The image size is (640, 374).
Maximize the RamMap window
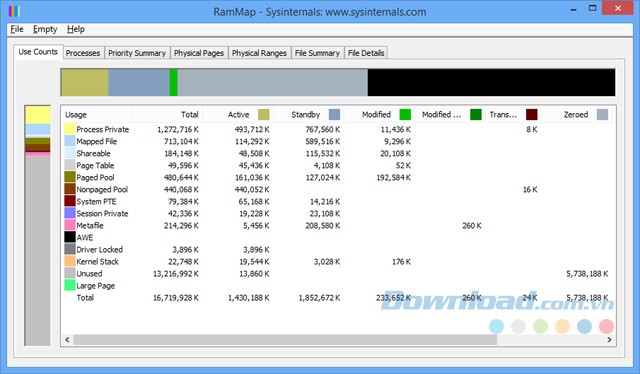coord(593,8)
